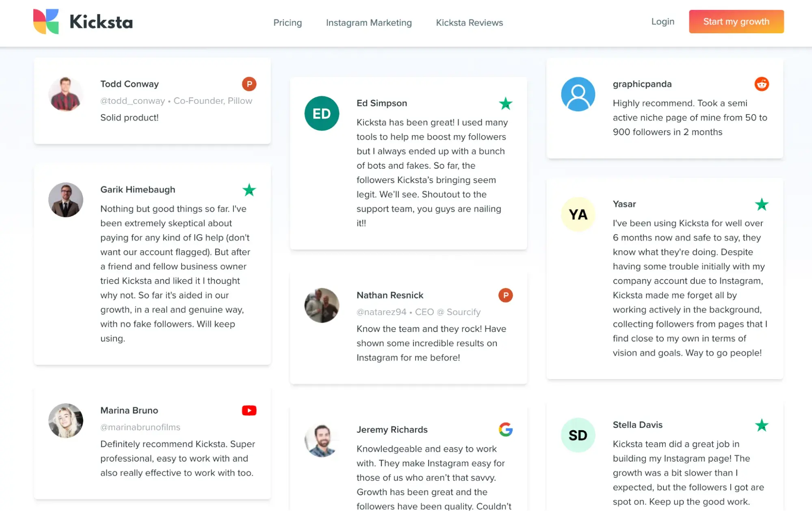This screenshot has width=812, height=511.
Task: Click the Kicksta wordmark text
Action: (101, 22)
